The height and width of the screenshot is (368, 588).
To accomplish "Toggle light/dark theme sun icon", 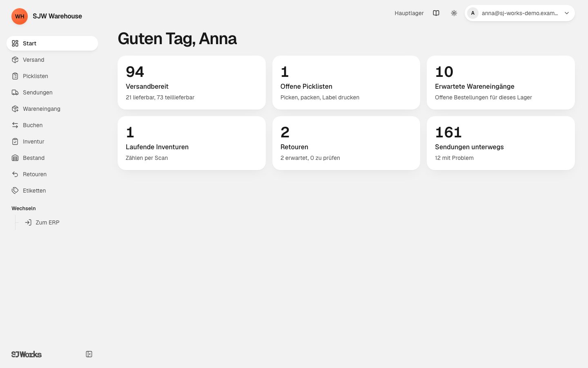I will (454, 13).
